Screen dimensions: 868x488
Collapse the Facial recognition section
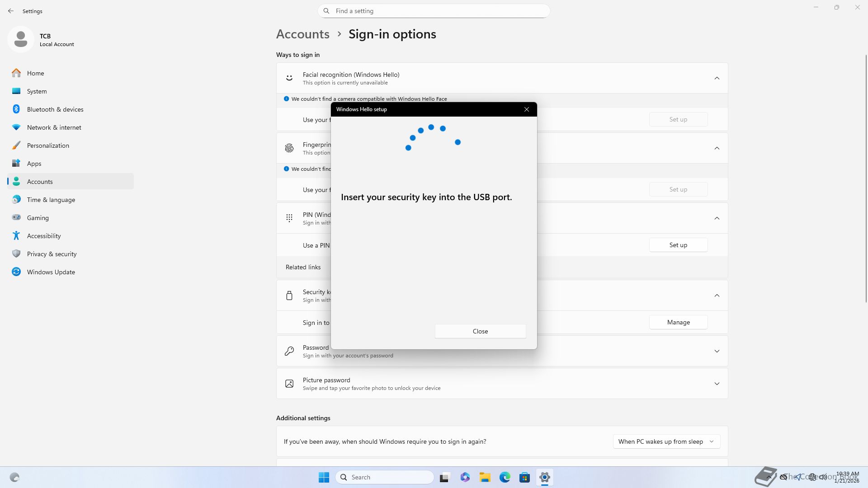click(717, 78)
